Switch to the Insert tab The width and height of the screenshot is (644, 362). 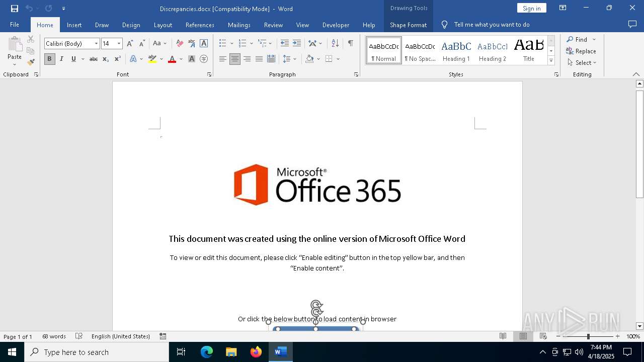pos(74,25)
